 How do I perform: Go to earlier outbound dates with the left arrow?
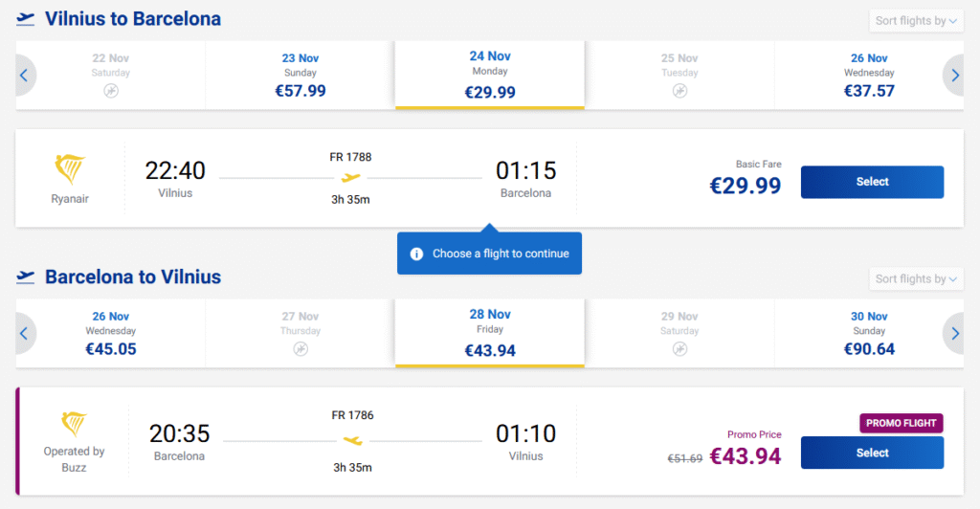25,75
